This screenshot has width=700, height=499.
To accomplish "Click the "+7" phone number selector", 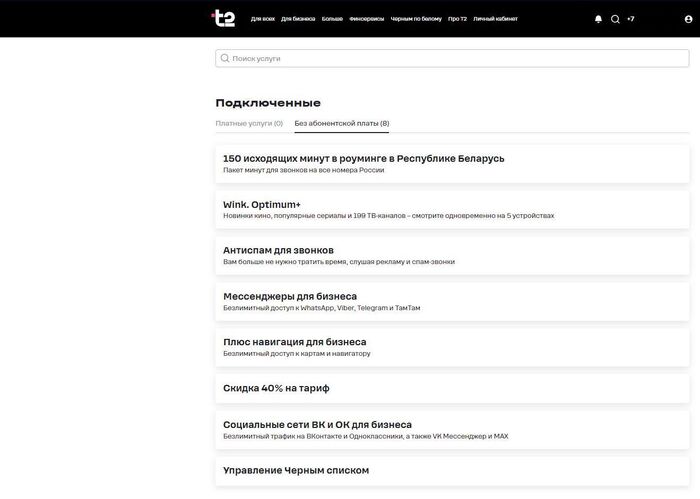I will tap(631, 19).
